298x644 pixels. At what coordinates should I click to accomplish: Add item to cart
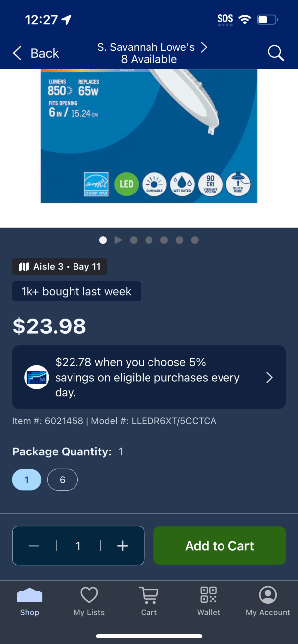220,546
